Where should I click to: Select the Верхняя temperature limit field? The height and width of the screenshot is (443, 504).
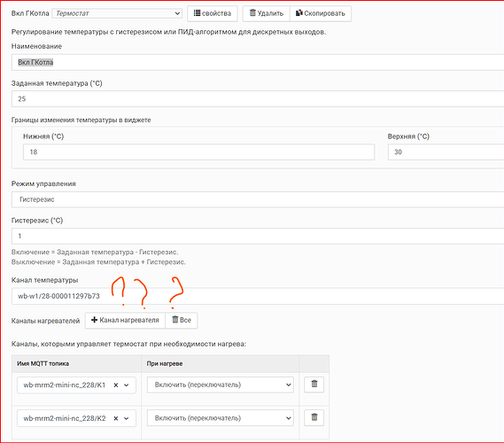coord(446,152)
